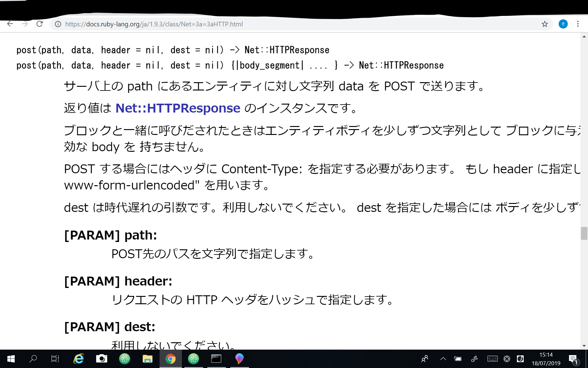Open Task View on the taskbar
The height and width of the screenshot is (368, 588).
55,358
